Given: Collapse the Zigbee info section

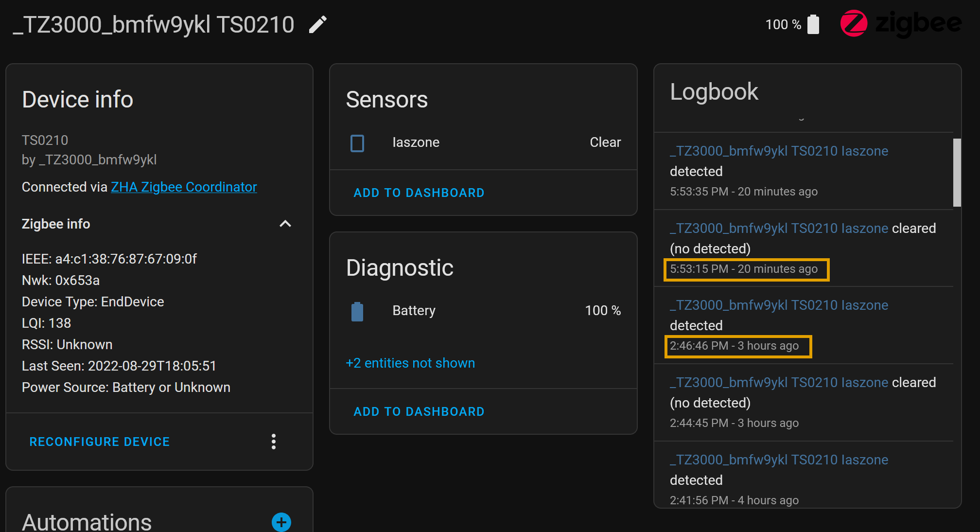Looking at the screenshot, I should point(285,224).
